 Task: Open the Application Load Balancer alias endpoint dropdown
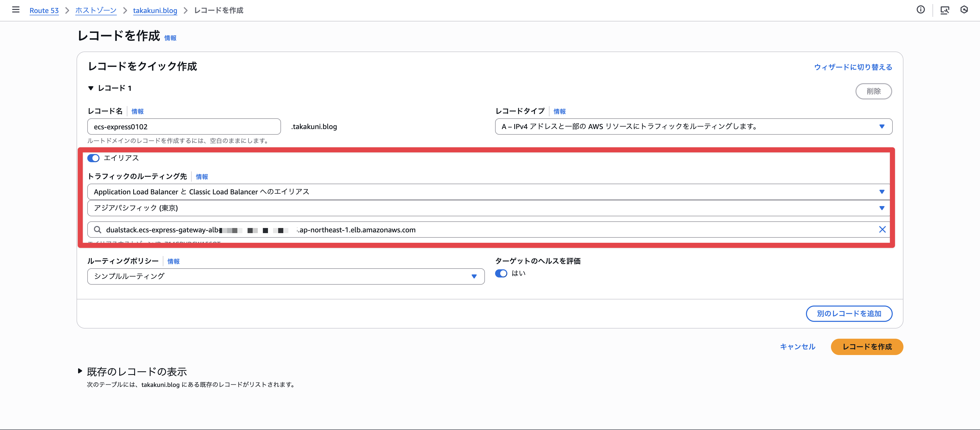488,192
